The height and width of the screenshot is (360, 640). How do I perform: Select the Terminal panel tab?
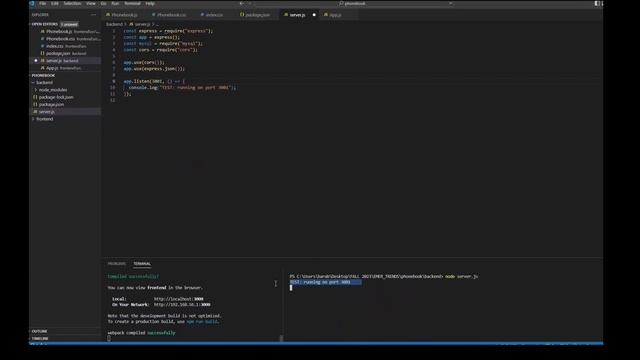point(142,264)
